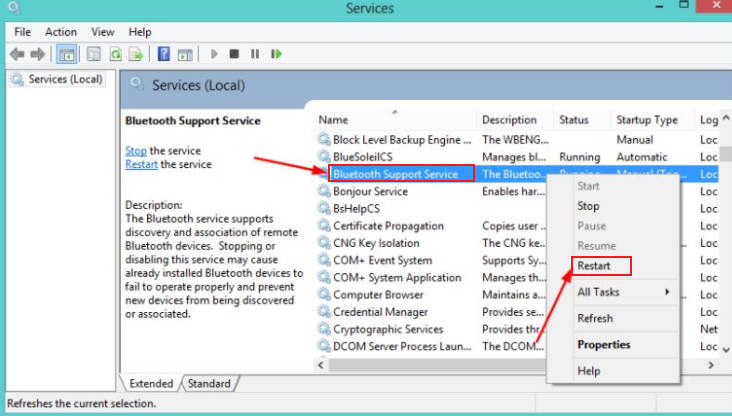This screenshot has width=732, height=416.
Task: Click gear icon beside BlueSoleilCS
Action: (x=324, y=156)
